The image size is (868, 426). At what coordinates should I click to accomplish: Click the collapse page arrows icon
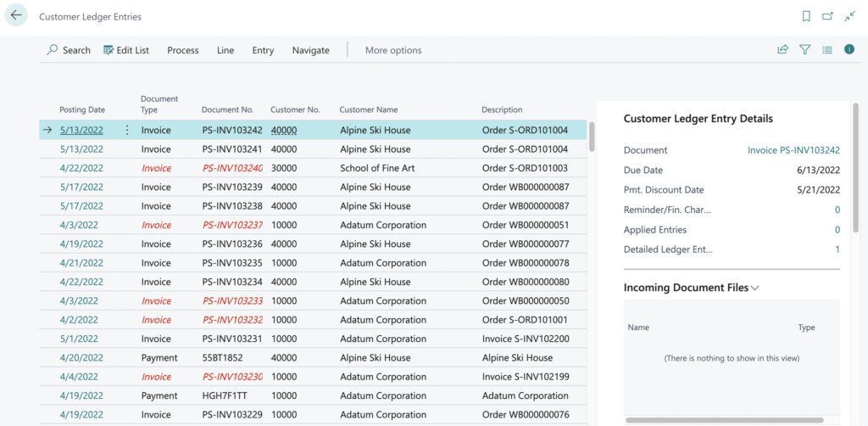click(849, 17)
